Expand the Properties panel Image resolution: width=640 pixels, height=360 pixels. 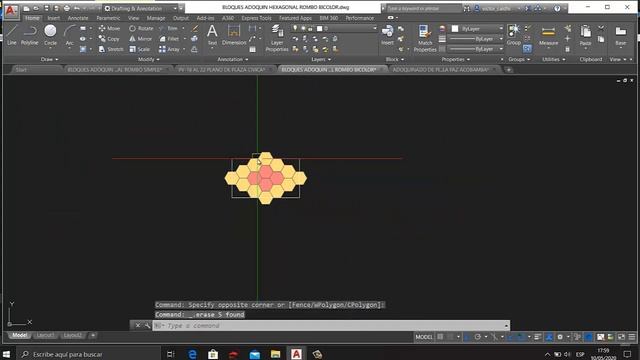pos(456,59)
